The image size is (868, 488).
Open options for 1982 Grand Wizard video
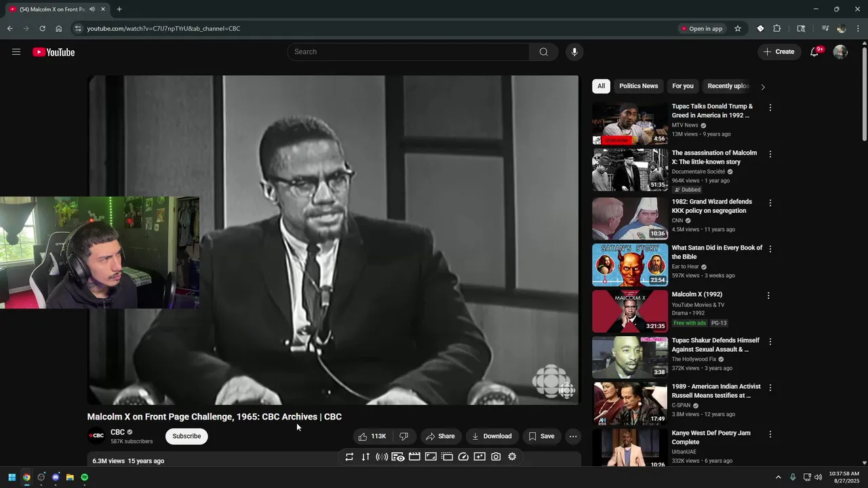pos(770,203)
